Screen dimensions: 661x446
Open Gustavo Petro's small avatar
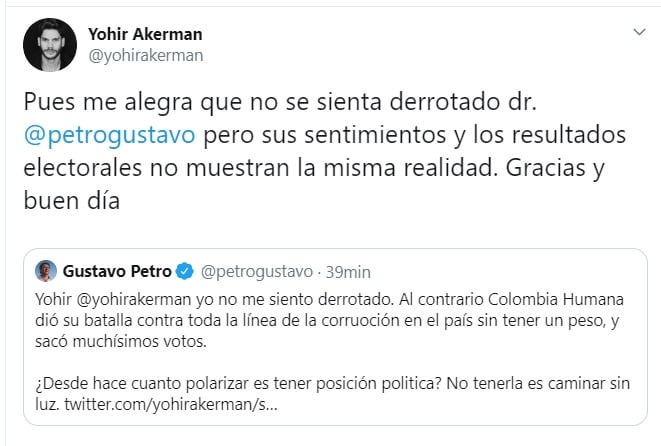point(46,270)
